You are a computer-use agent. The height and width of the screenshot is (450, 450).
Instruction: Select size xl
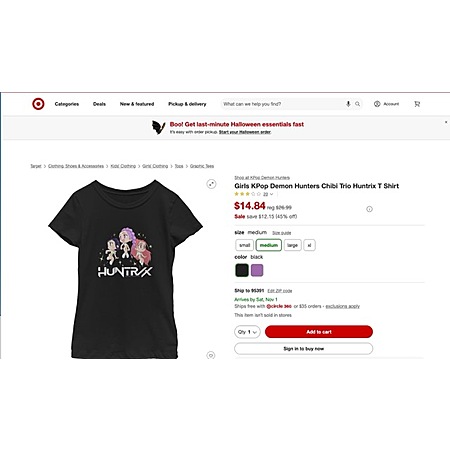[309, 245]
